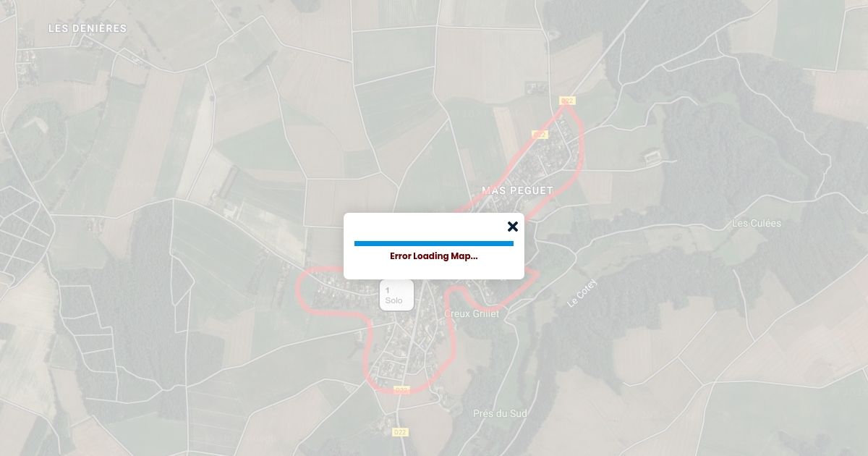Click the number 1 inside Solo marker
The height and width of the screenshot is (456, 868).
click(x=387, y=290)
